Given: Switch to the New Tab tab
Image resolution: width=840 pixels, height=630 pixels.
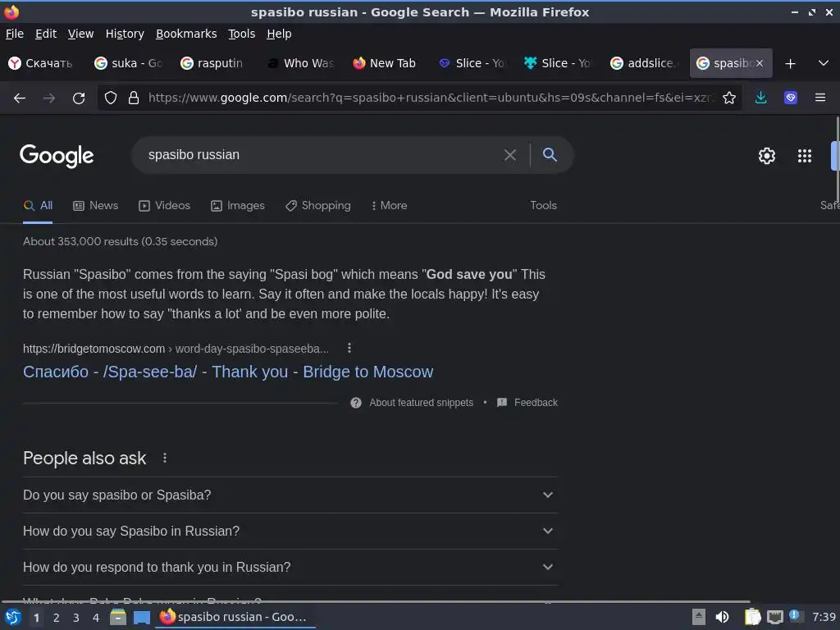Looking at the screenshot, I should [387, 63].
